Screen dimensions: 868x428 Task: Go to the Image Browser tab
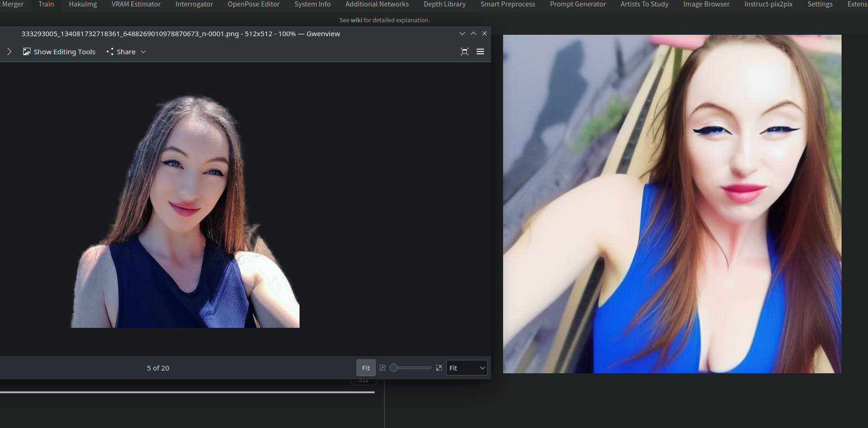click(706, 4)
